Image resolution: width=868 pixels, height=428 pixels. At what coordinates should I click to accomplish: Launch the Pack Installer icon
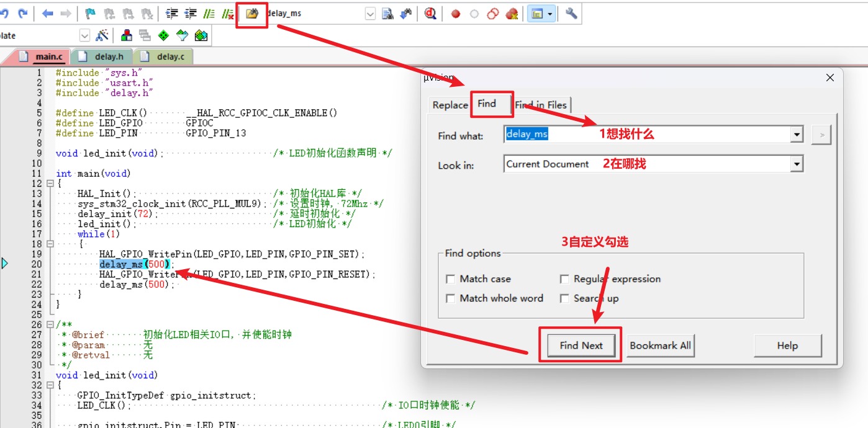click(201, 35)
